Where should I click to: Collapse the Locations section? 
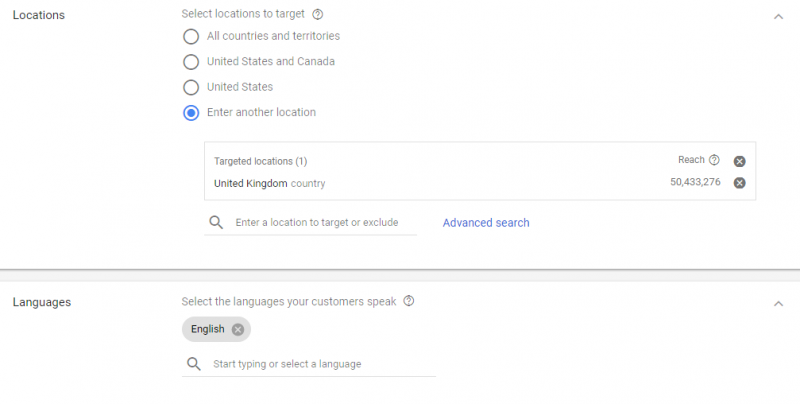click(x=778, y=17)
